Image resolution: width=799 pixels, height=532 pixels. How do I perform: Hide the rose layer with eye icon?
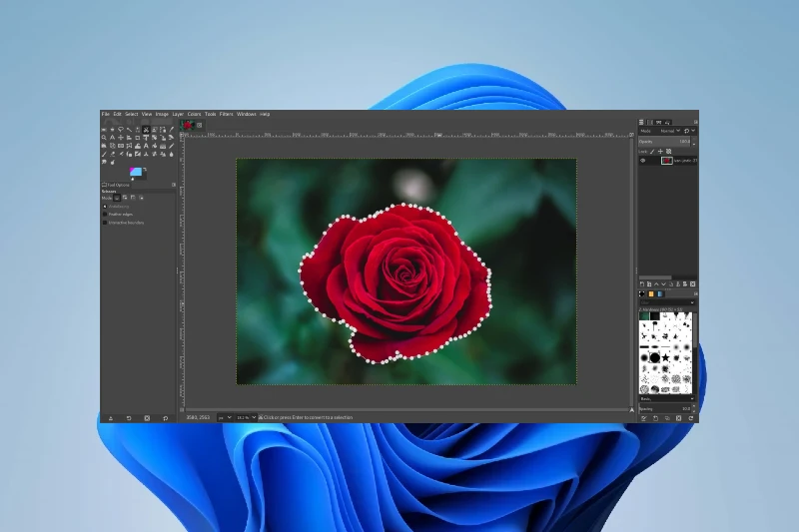(642, 161)
